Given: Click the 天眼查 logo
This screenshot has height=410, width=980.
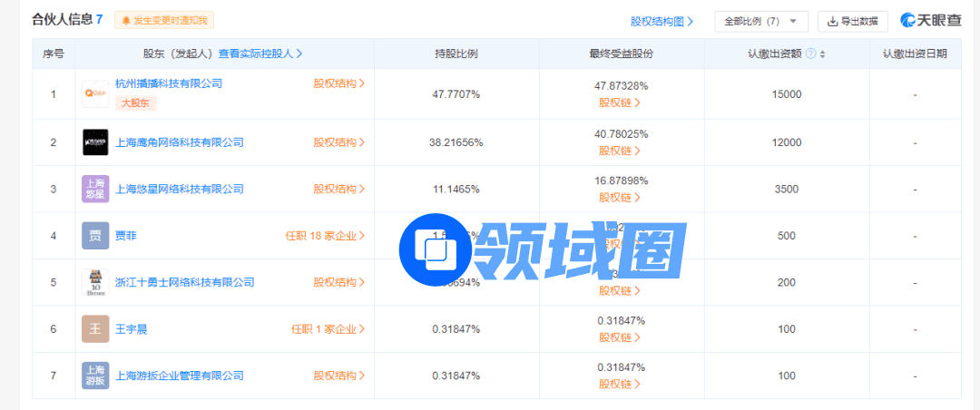Looking at the screenshot, I should 931,20.
